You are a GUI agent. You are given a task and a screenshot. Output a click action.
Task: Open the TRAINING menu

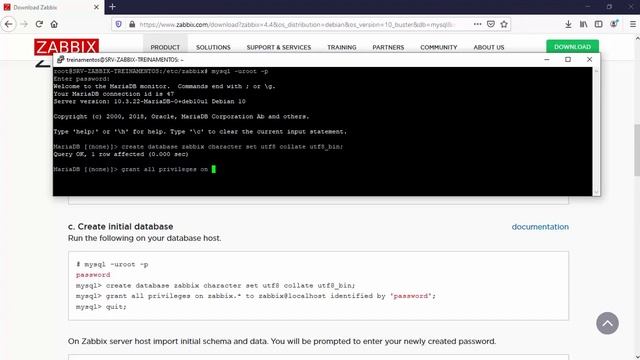[x=342, y=47]
